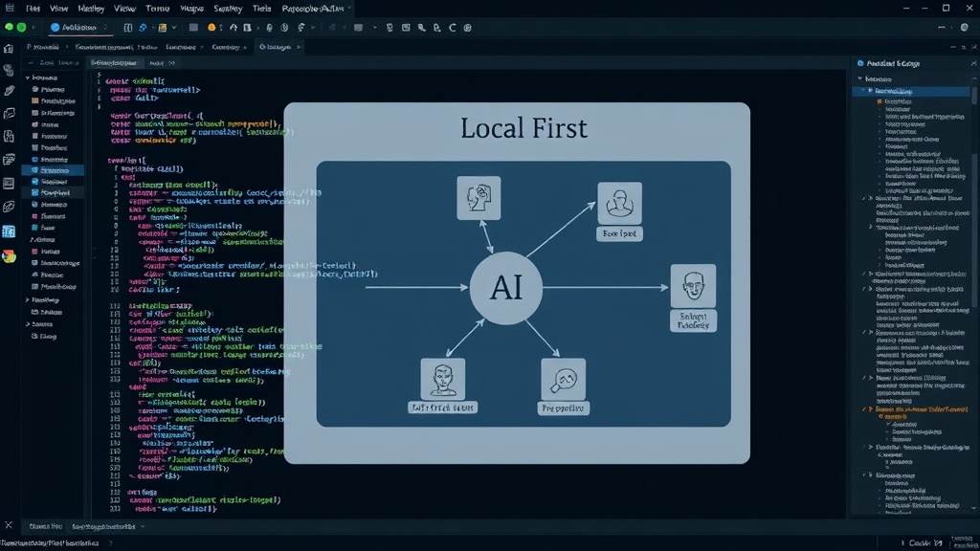Close the active editor tab with its x
The width and height of the screenshot is (980, 551).
pos(299,47)
